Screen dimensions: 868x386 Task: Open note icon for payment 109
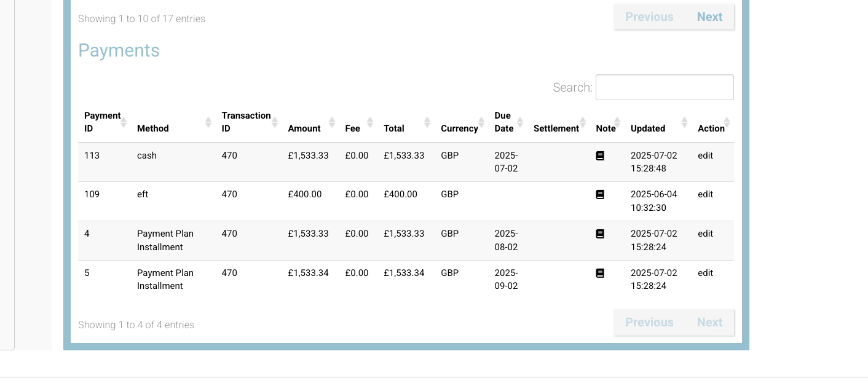click(600, 195)
